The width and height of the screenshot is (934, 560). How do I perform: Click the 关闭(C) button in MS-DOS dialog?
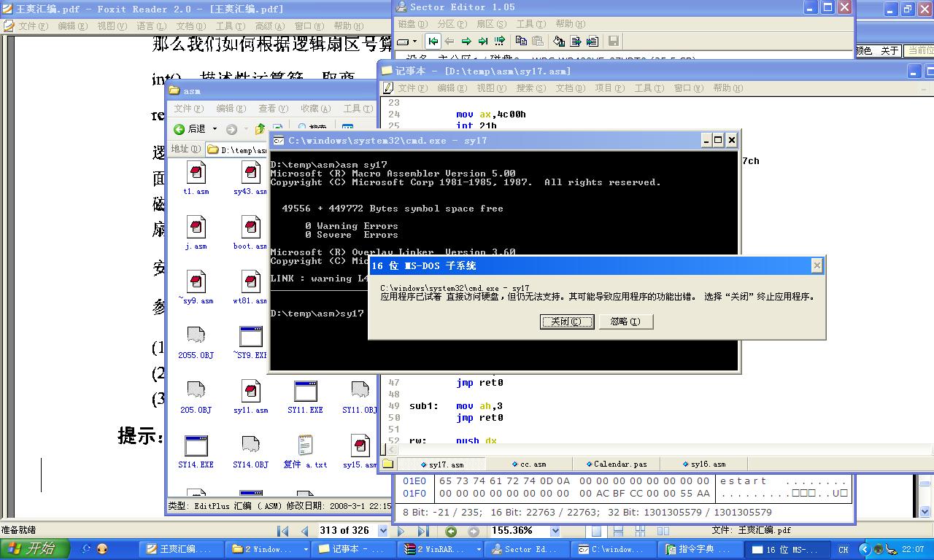[567, 322]
